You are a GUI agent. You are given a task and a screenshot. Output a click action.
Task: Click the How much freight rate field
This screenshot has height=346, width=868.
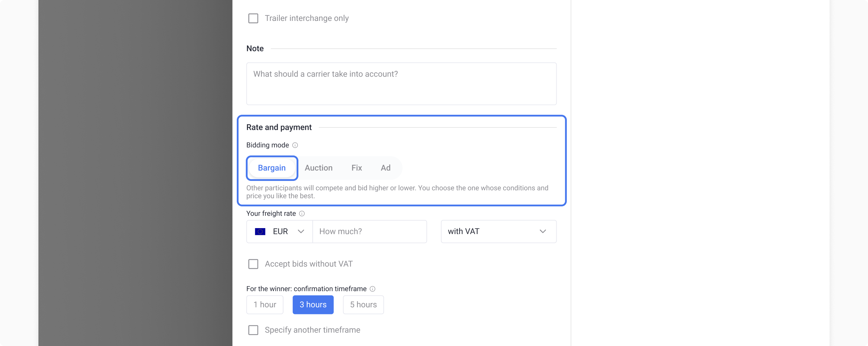(370, 231)
